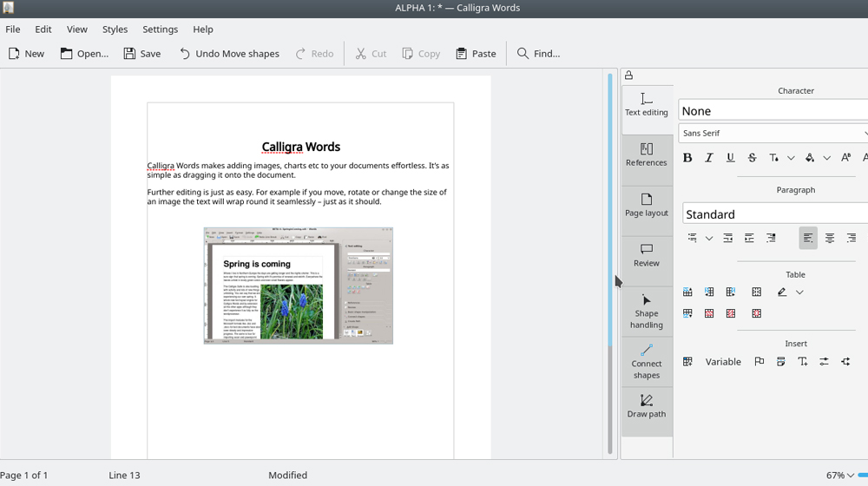Open the Settings menu
The height and width of the screenshot is (486, 868).
pyautogui.click(x=160, y=30)
